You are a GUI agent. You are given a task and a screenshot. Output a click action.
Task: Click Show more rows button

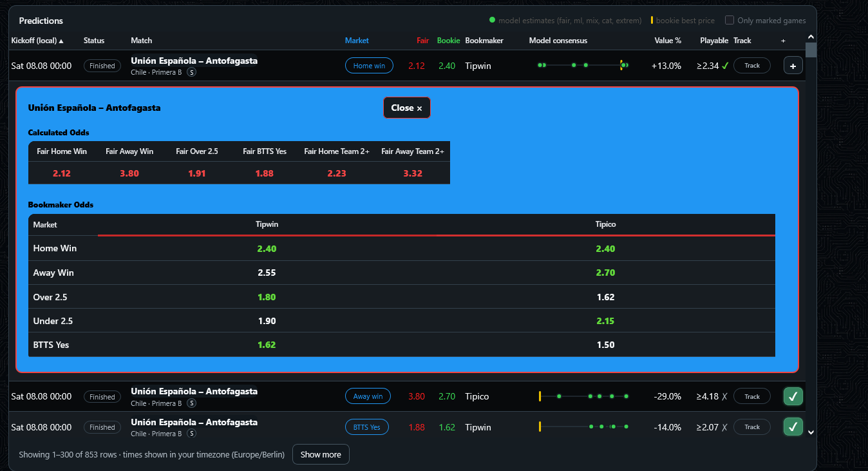(321, 454)
